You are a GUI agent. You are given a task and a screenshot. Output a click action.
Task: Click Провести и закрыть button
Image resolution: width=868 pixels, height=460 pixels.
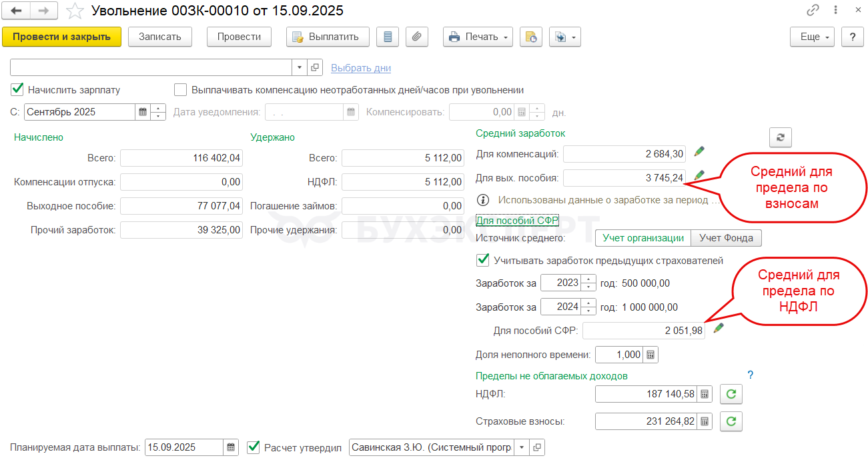[62, 37]
